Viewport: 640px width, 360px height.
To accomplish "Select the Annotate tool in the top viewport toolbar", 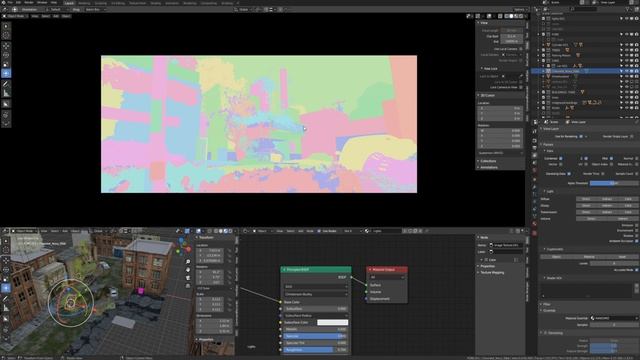I will coord(6,84).
